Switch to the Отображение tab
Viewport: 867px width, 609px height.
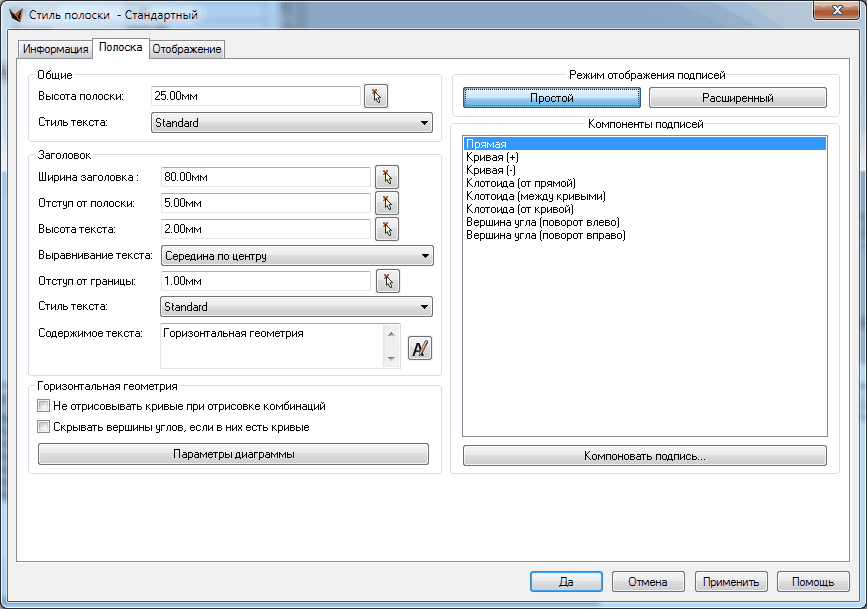(187, 49)
